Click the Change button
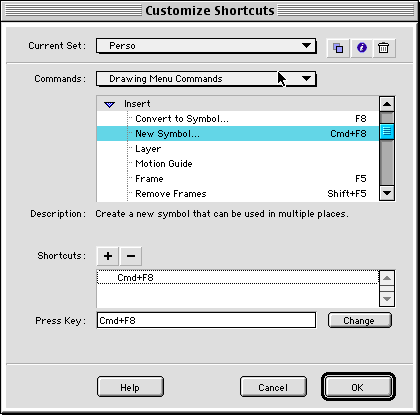 click(359, 320)
